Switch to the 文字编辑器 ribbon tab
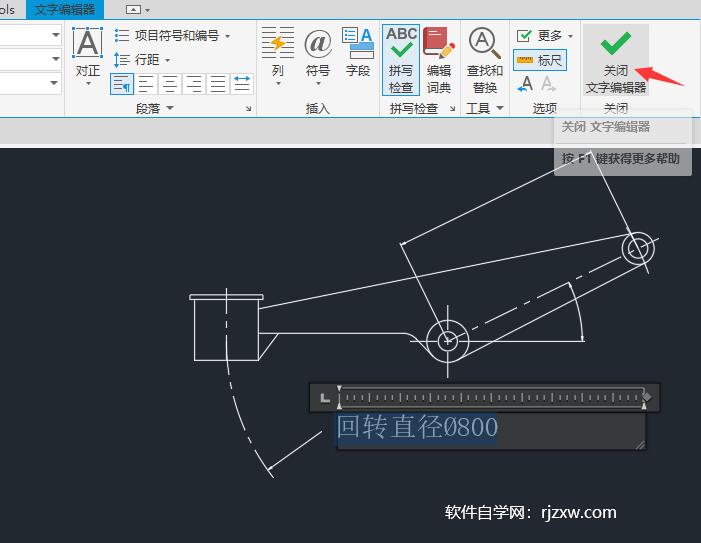701x543 pixels. [x=65, y=9]
